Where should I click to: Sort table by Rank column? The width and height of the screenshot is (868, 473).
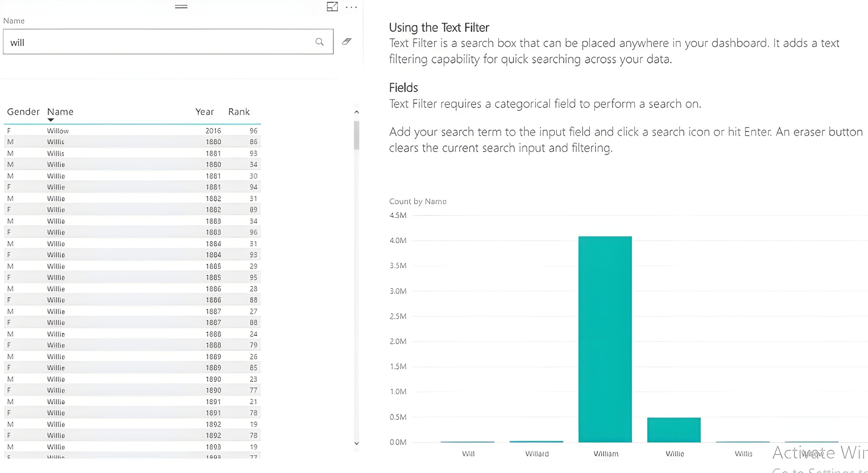[x=239, y=112]
